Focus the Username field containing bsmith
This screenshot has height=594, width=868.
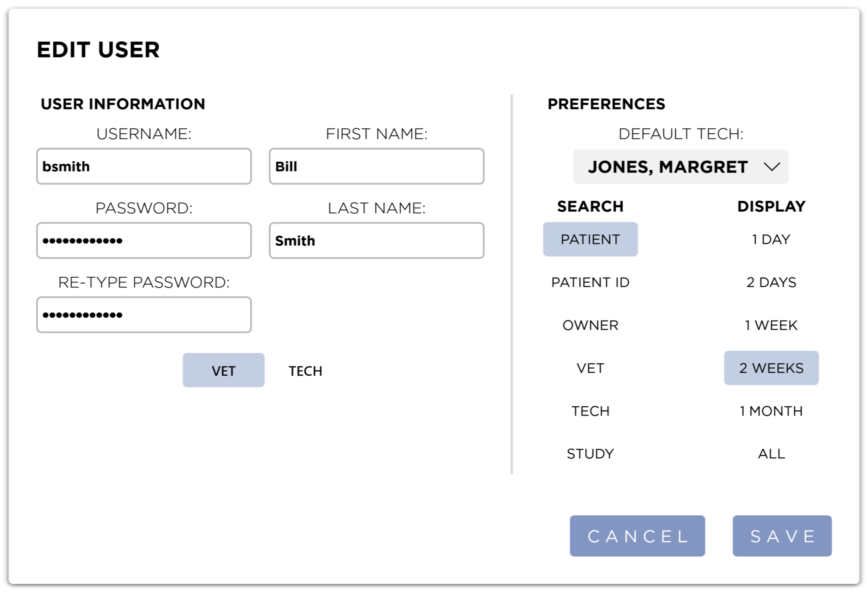(144, 167)
